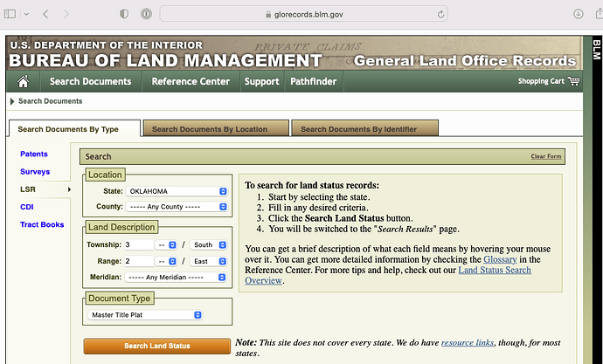The image size is (603, 364).
Task: Open the Township fraction dropdown
Action: (166, 245)
